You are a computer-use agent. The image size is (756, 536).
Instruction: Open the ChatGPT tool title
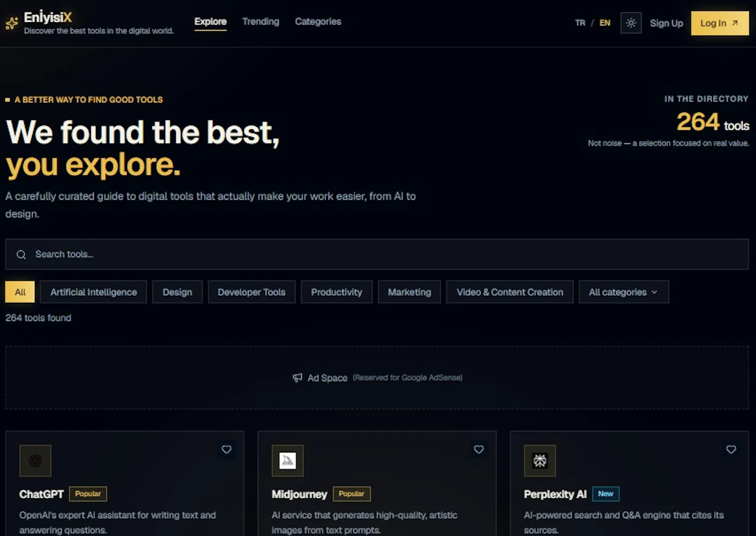pos(41,494)
